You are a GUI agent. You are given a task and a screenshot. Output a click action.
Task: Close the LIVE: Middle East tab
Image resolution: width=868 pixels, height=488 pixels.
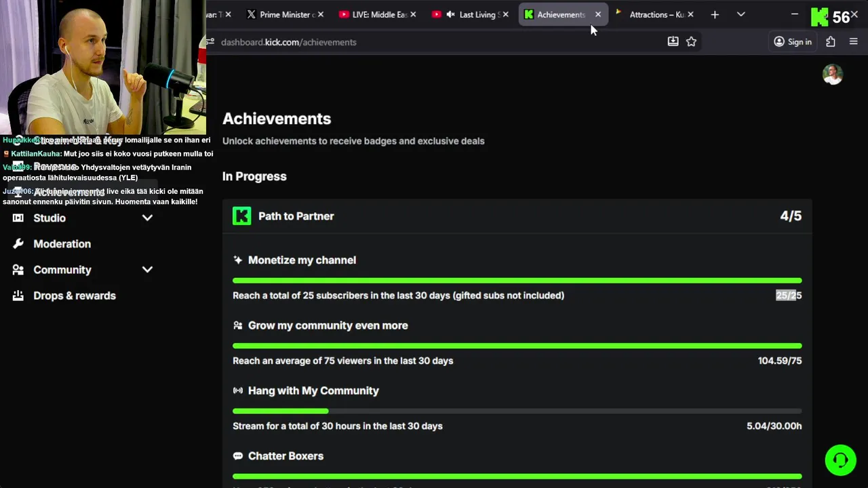[413, 14]
